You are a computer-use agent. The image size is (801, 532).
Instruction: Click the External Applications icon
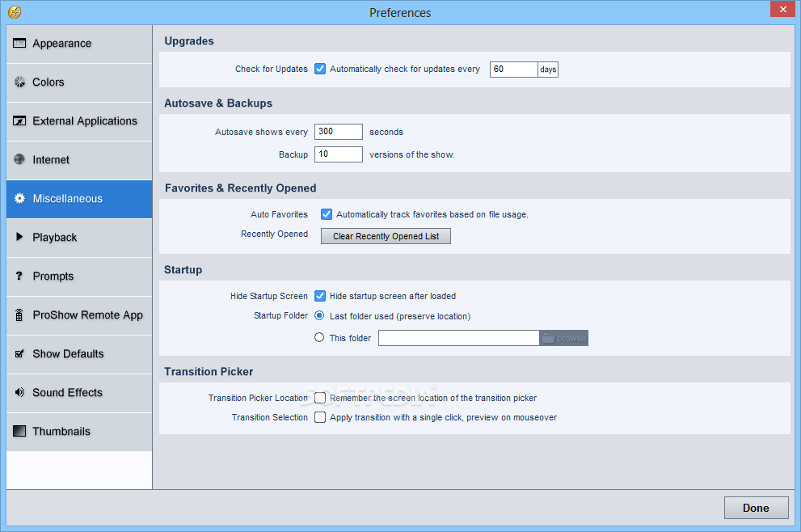pyautogui.click(x=19, y=121)
